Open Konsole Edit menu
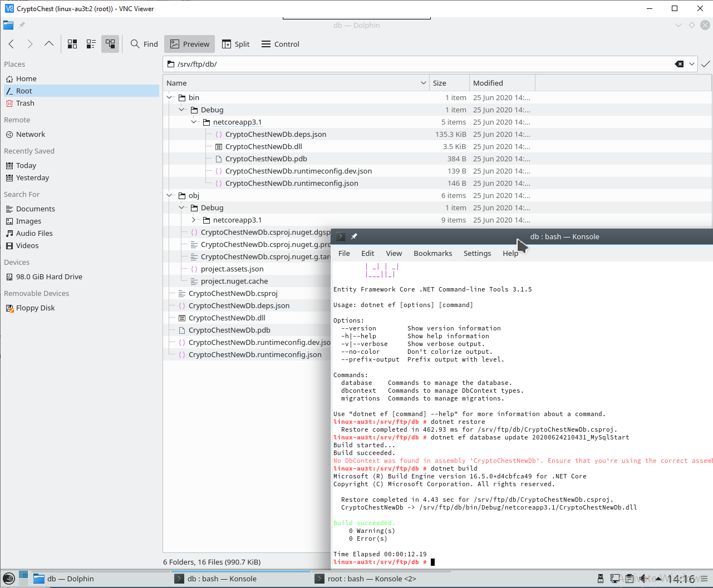 point(367,253)
